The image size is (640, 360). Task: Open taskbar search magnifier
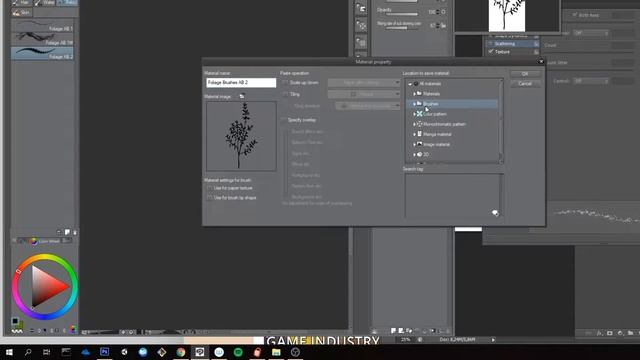click(28, 352)
